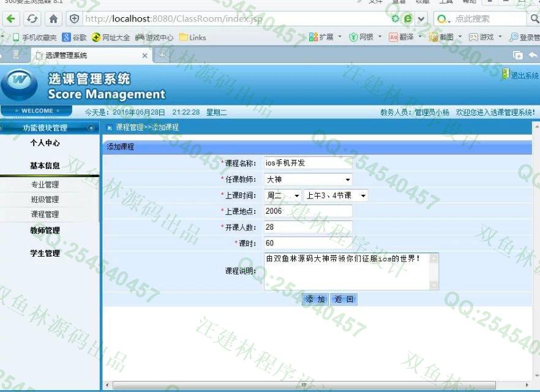Open the 游戏 toolbar item
Viewport: 540px width, 392px height.
tap(486, 37)
